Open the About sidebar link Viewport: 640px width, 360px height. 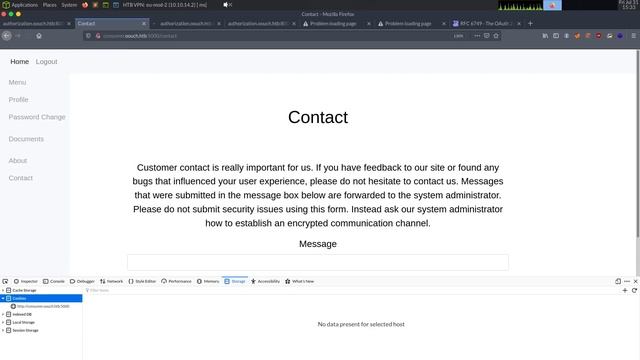[18, 161]
